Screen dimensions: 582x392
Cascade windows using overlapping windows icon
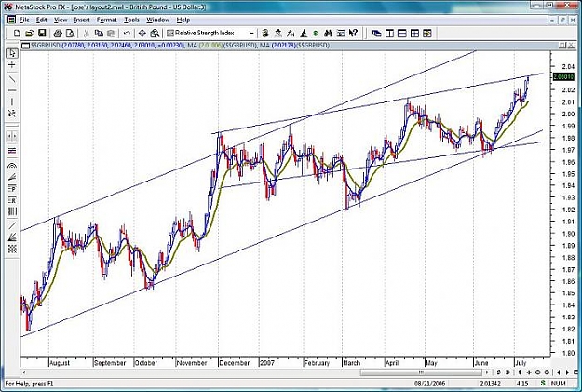click(377, 34)
